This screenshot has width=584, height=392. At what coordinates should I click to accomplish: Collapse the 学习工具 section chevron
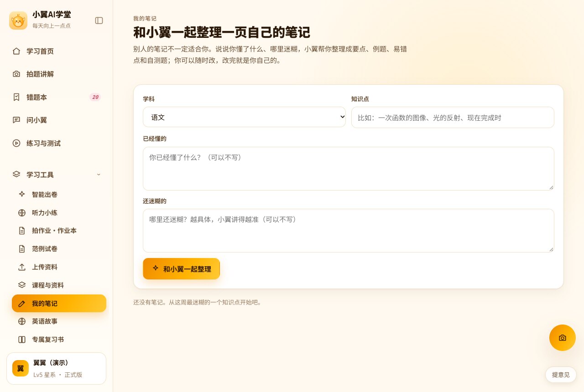(99, 175)
